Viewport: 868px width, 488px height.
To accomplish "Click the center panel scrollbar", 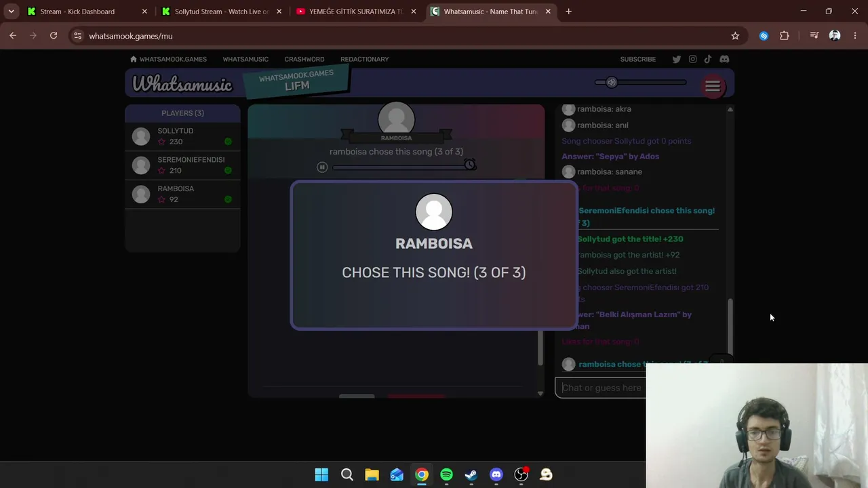I will tap(540, 347).
